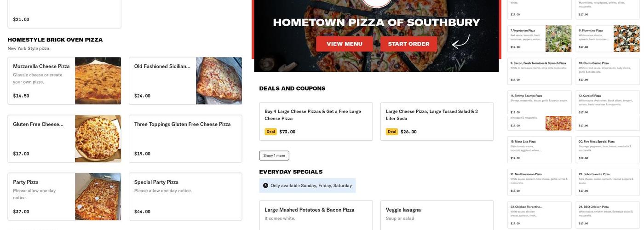Screen dimensions: 644x230
Task: Click the Gluten Free Cheese pizza image
Action: 98,139
